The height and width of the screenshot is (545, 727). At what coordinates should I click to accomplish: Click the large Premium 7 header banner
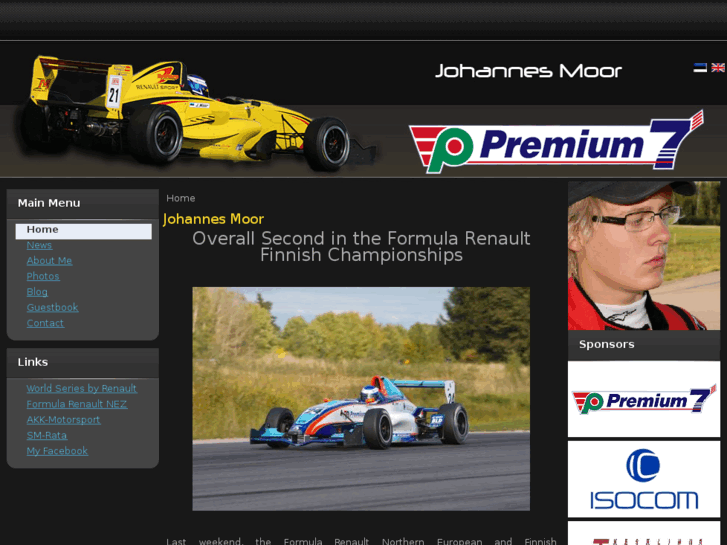point(556,142)
